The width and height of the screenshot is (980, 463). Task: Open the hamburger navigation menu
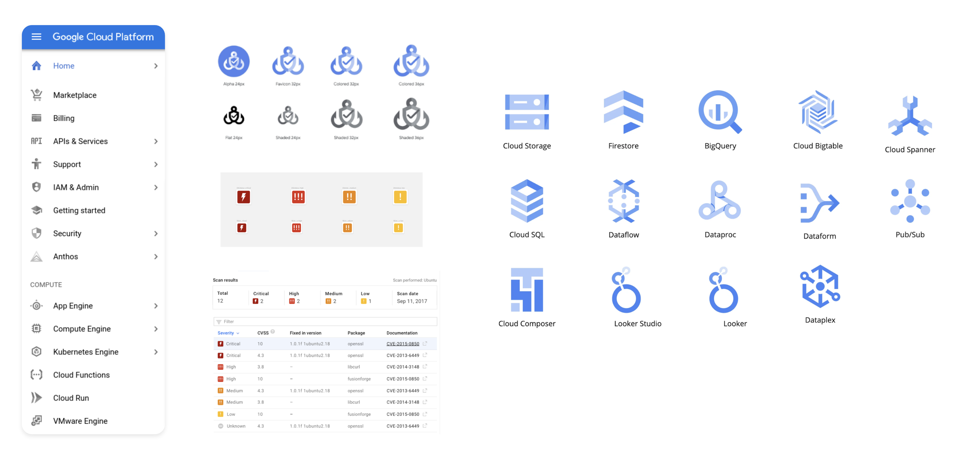click(x=36, y=37)
